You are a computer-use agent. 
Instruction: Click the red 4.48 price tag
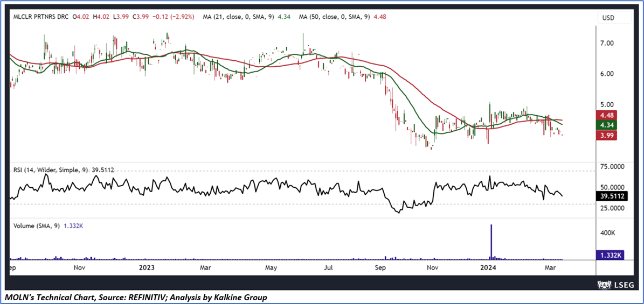coord(606,115)
